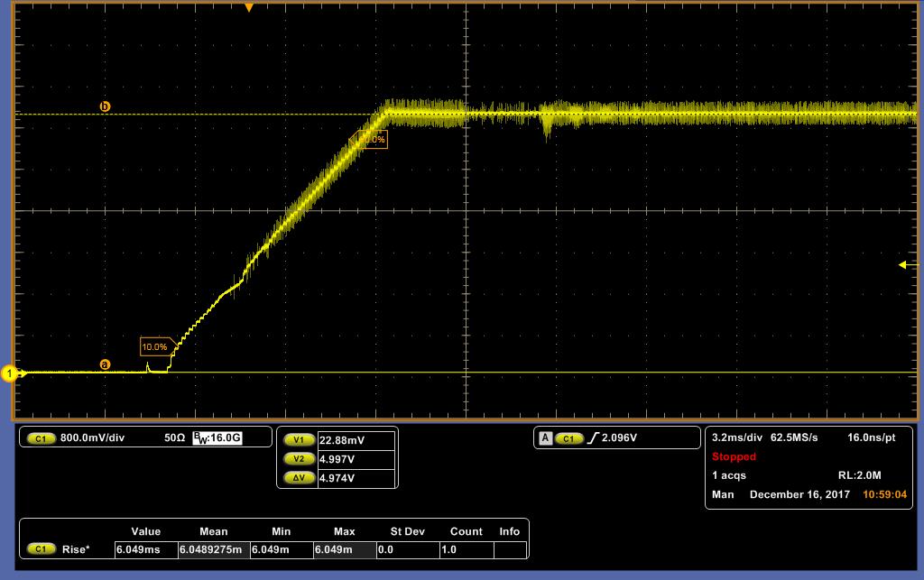The image size is (924, 580).
Task: Click the bandwidth 16.0G indicator
Action: click(217, 437)
